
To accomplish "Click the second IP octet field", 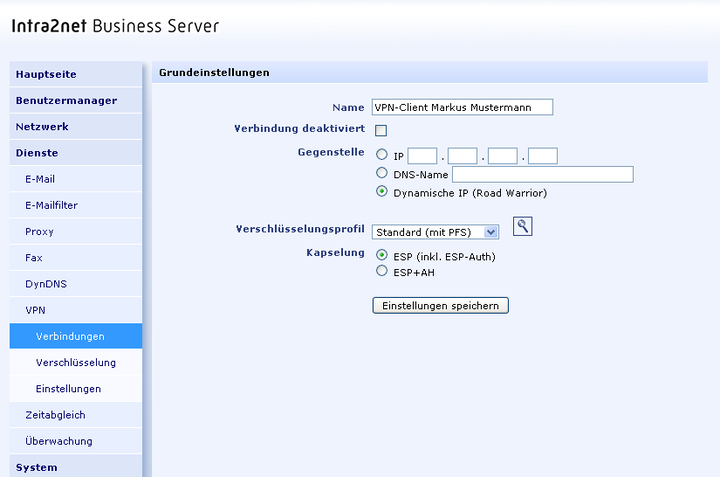I will (x=462, y=156).
